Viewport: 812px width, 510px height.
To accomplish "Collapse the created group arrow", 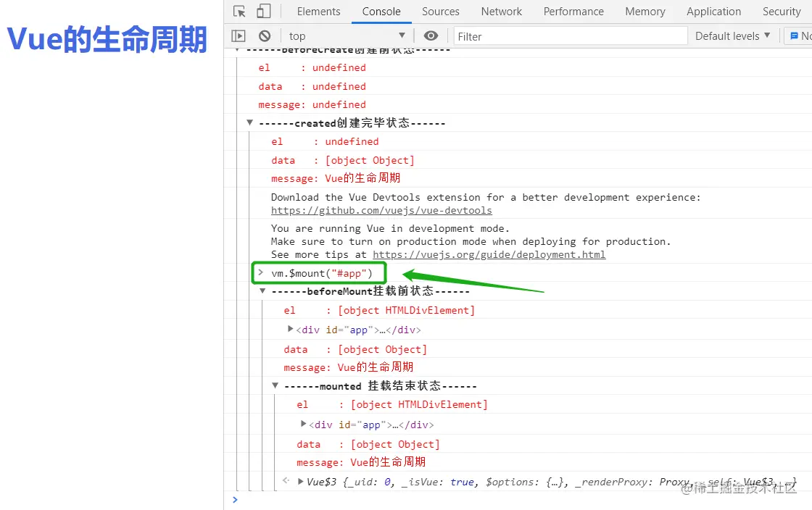I will tap(249, 122).
